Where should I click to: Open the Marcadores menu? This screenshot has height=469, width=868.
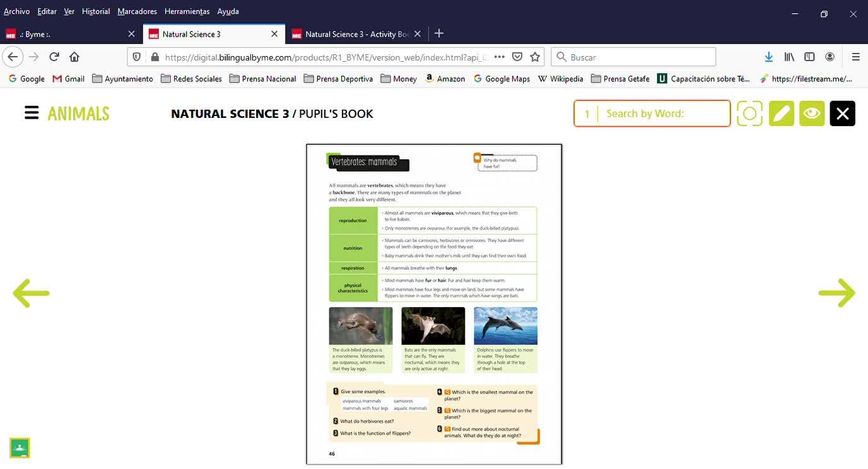pyautogui.click(x=137, y=11)
